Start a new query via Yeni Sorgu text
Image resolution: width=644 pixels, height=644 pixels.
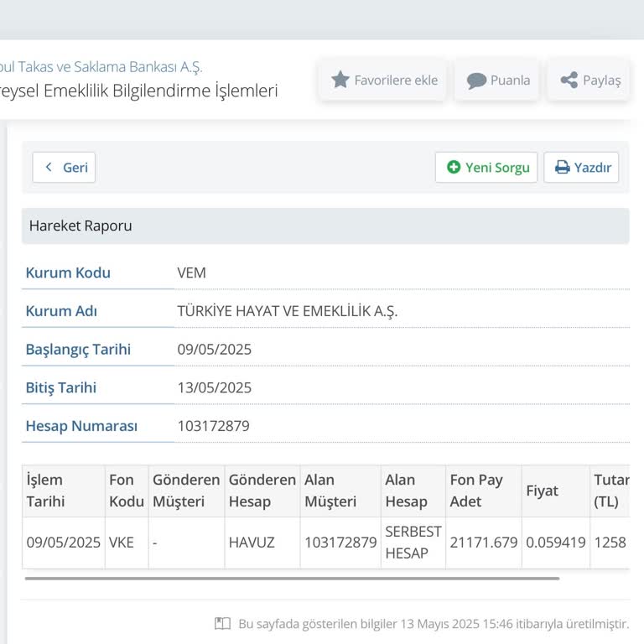(497, 168)
